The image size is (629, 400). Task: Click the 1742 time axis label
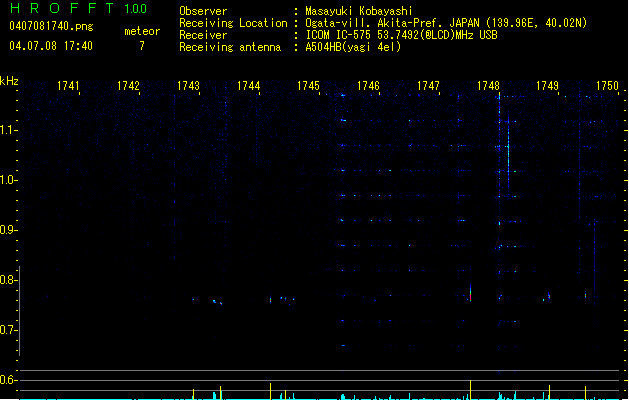(128, 86)
